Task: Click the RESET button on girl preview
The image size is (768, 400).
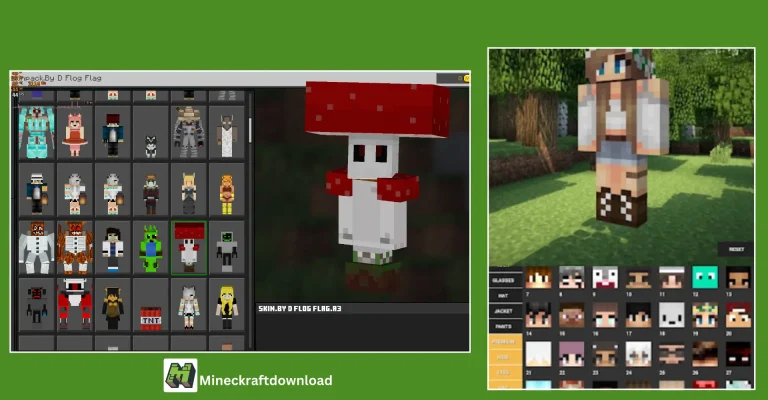Action: click(736, 249)
